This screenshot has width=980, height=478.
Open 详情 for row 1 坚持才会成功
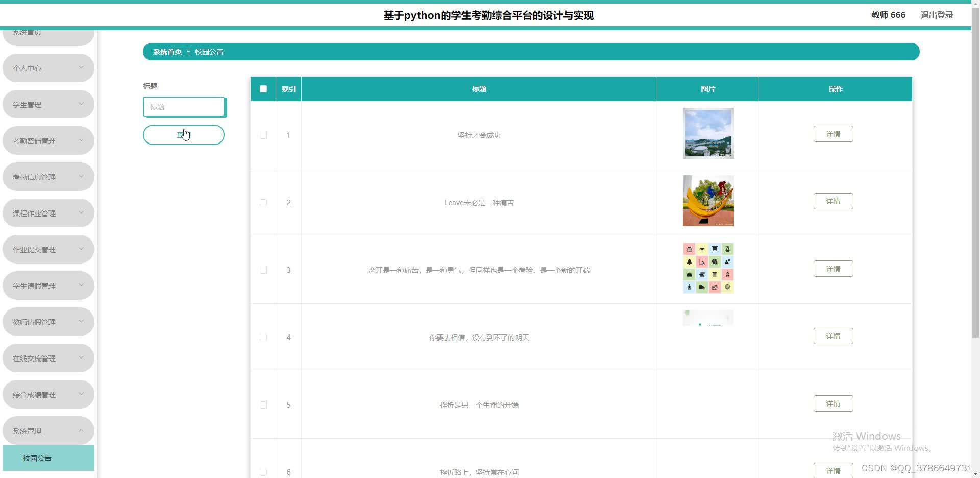click(833, 134)
